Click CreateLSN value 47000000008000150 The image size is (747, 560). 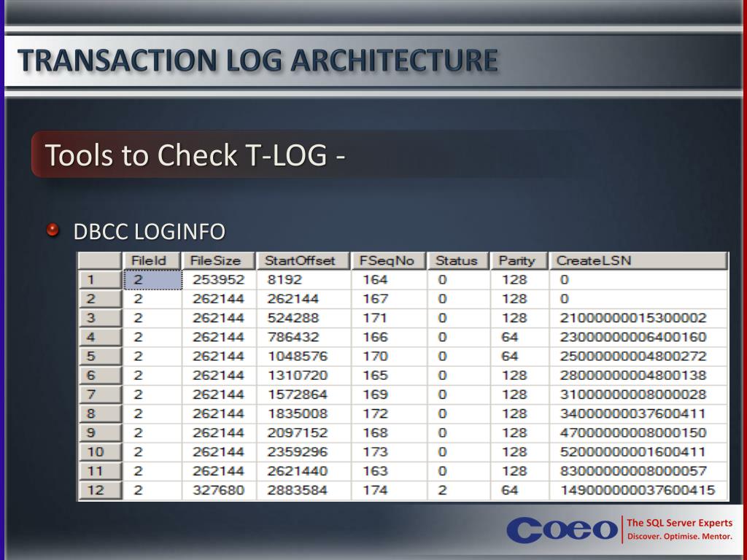tap(632, 432)
